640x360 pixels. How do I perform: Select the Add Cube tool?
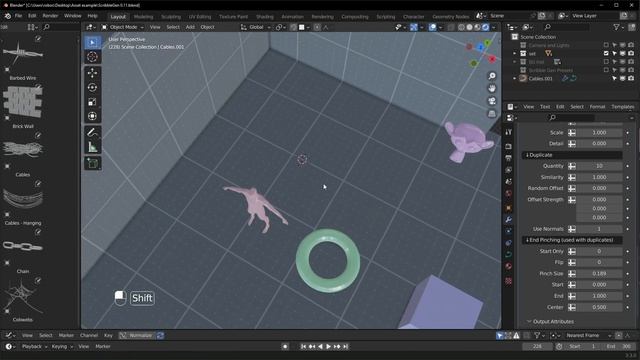point(92,163)
